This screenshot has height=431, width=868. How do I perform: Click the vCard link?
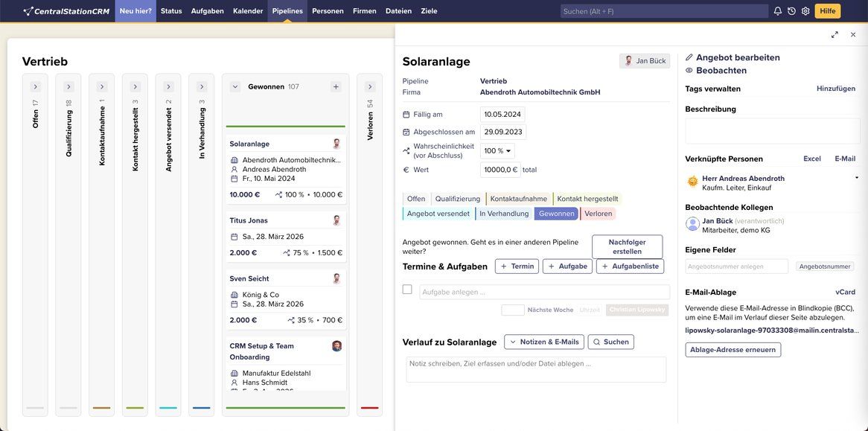click(846, 292)
